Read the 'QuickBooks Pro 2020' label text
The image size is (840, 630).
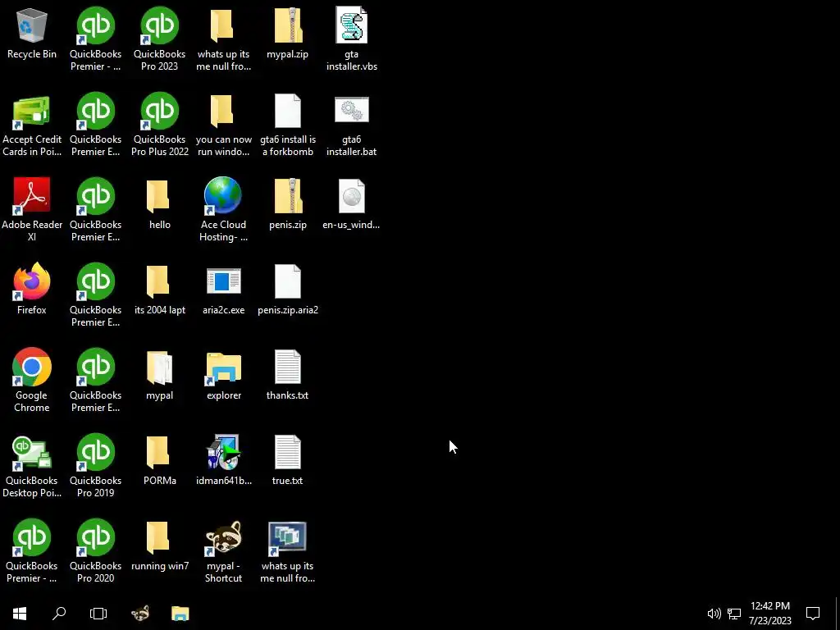[x=95, y=572]
